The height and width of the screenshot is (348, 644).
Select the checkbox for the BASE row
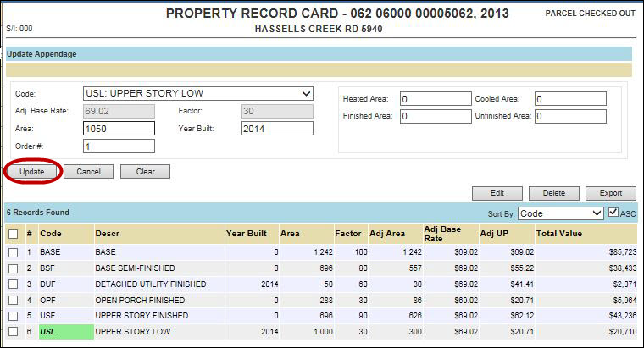point(13,252)
